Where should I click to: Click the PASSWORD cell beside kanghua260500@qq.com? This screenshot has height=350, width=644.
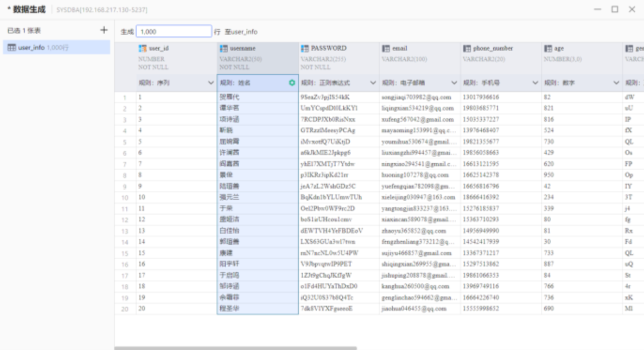(339, 286)
